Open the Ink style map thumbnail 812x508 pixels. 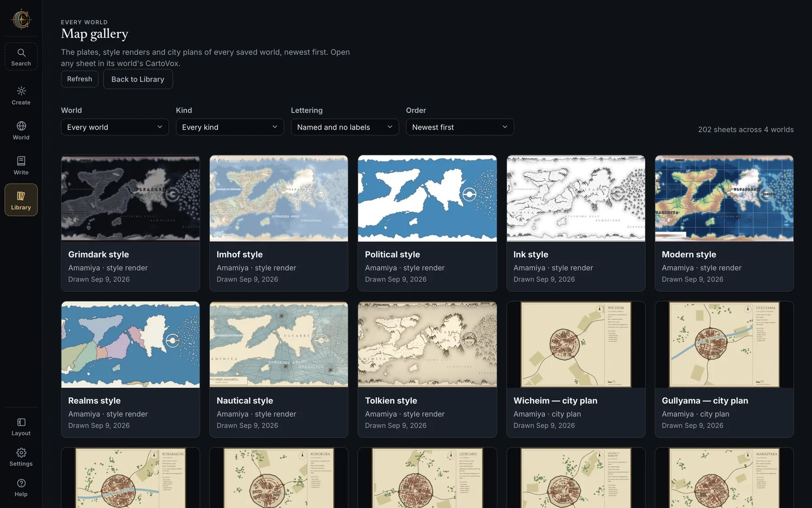tap(576, 198)
